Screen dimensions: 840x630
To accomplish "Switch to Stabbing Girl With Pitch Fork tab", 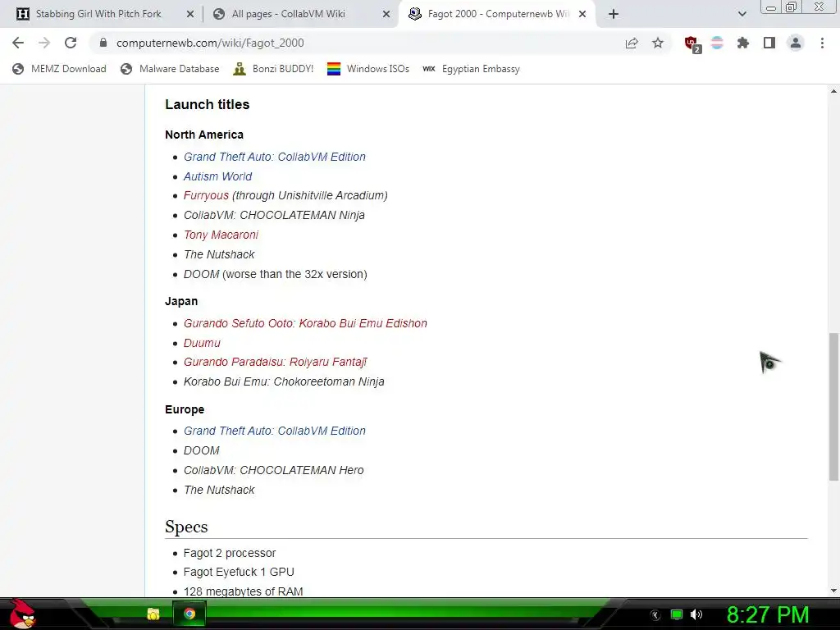I will [98, 14].
